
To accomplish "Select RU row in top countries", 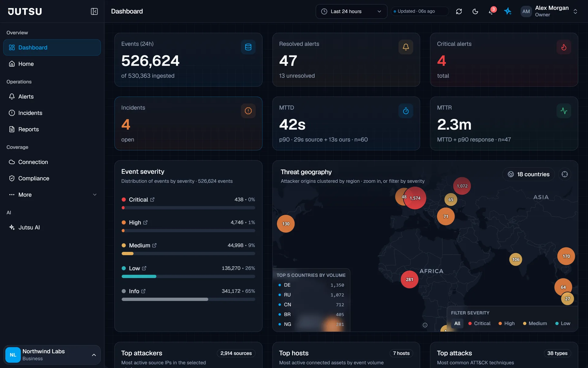I will click(x=311, y=295).
